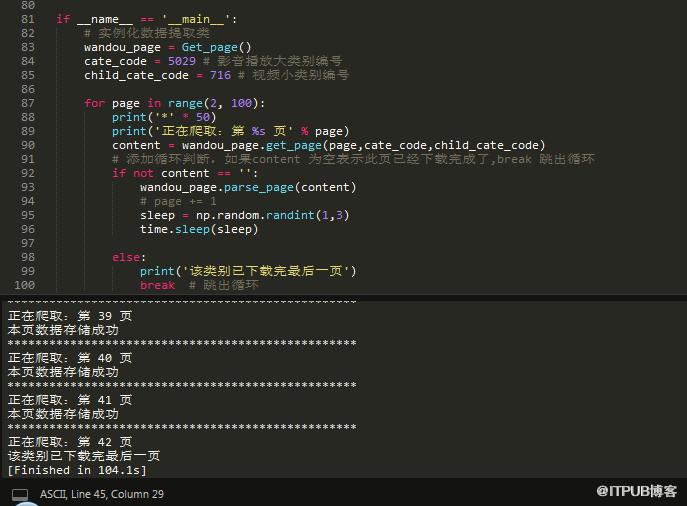Click the time.sleep(sleep) statement
687x506 pixels.
(199, 230)
